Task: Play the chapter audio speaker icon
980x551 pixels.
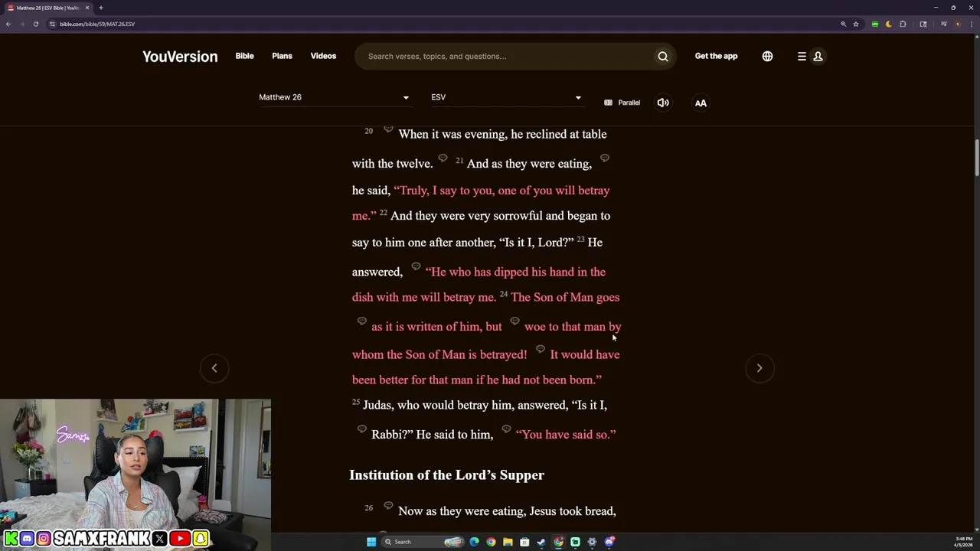Action: 663,103
